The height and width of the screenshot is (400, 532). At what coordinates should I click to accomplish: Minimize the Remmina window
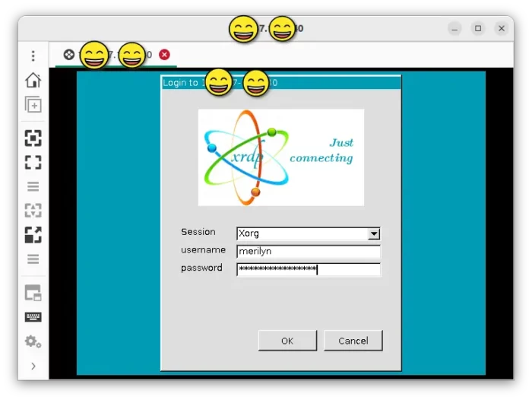[454, 29]
